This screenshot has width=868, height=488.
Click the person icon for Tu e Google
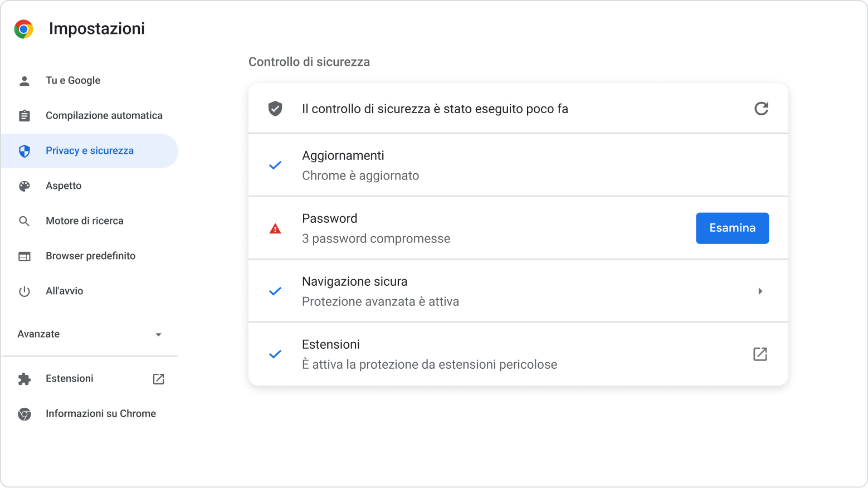pos(25,81)
